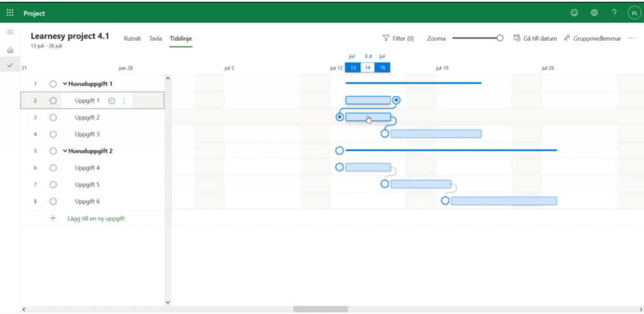
Task: Mark Uppgift 2 as complete
Action: point(53,117)
